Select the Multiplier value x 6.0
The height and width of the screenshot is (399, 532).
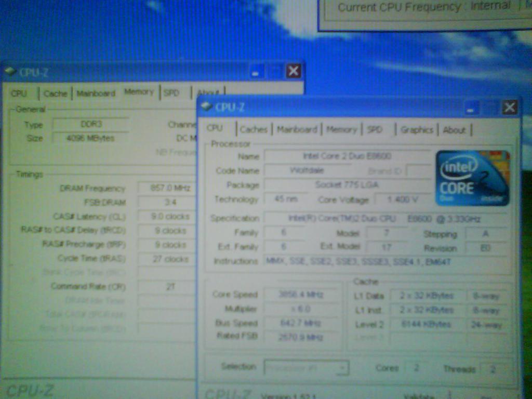point(301,309)
